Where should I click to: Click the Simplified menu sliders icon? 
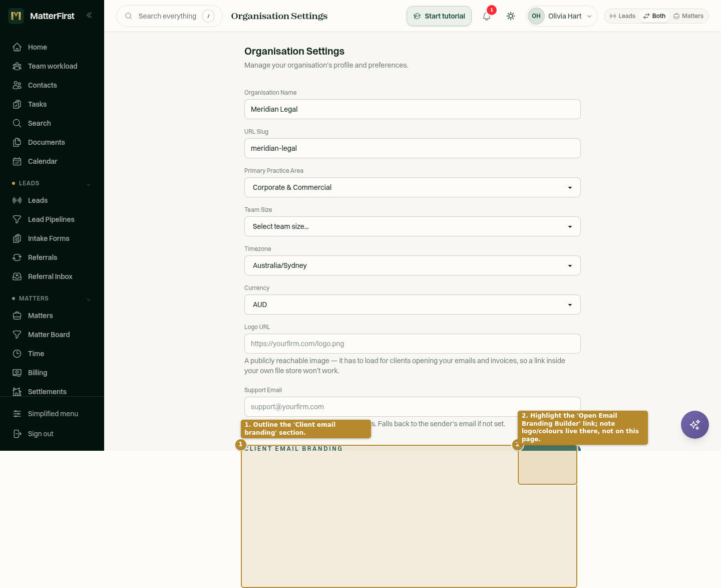17,414
